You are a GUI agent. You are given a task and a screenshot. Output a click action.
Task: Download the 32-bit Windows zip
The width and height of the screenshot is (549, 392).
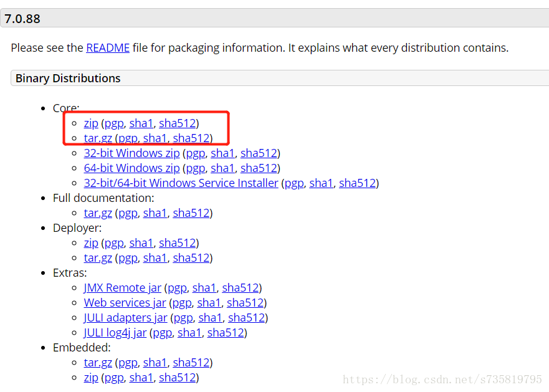tap(131, 153)
